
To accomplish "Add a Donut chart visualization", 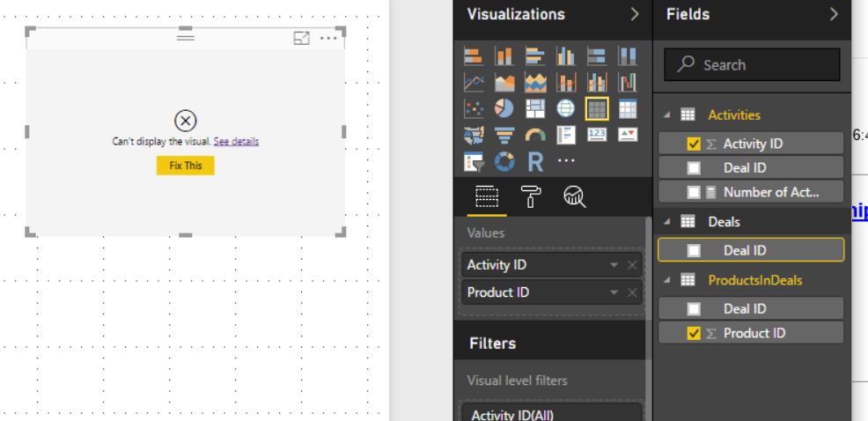I will pyautogui.click(x=504, y=162).
